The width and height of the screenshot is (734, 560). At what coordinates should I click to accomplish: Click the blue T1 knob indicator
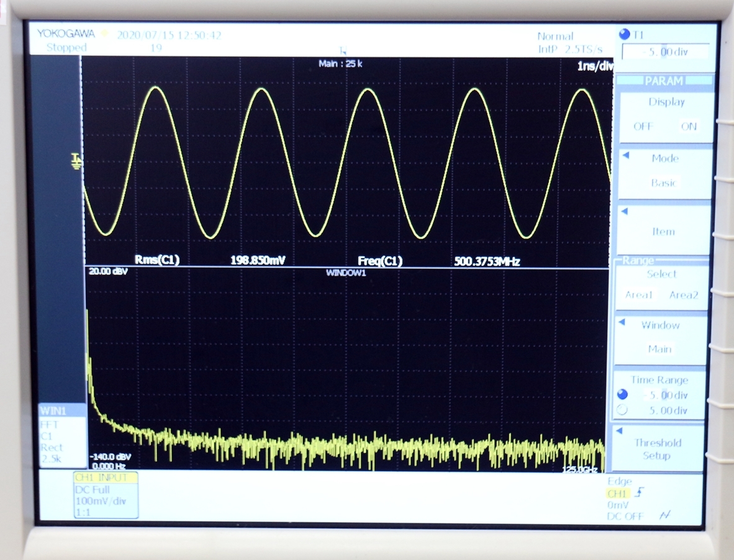[625, 35]
